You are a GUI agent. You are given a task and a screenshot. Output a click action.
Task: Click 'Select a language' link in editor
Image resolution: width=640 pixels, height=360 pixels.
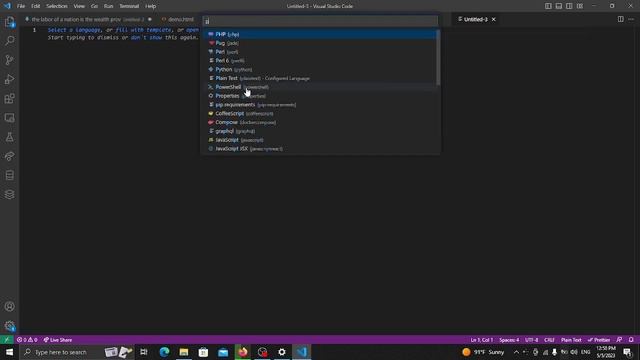pos(74,30)
